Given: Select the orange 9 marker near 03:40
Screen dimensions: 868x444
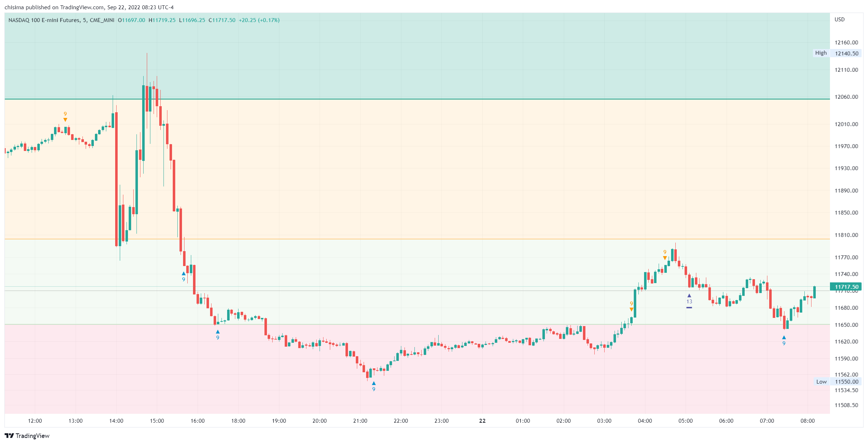Looking at the screenshot, I should (x=631, y=307).
